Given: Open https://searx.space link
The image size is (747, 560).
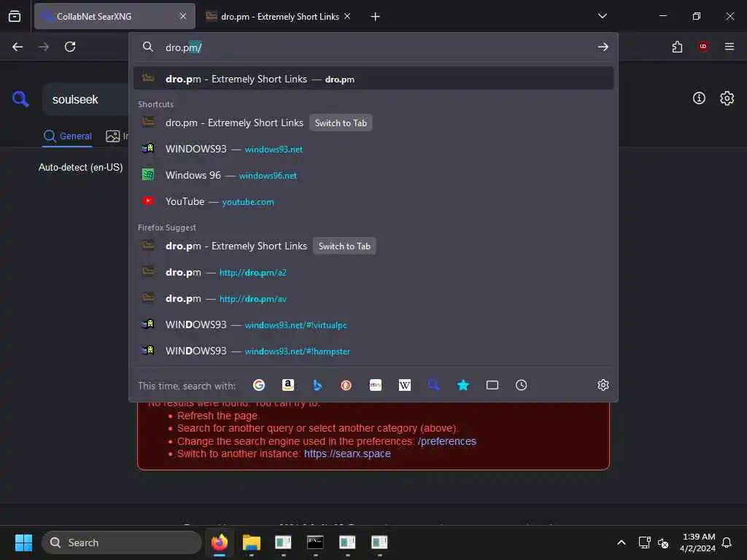Looking at the screenshot, I should (347, 454).
